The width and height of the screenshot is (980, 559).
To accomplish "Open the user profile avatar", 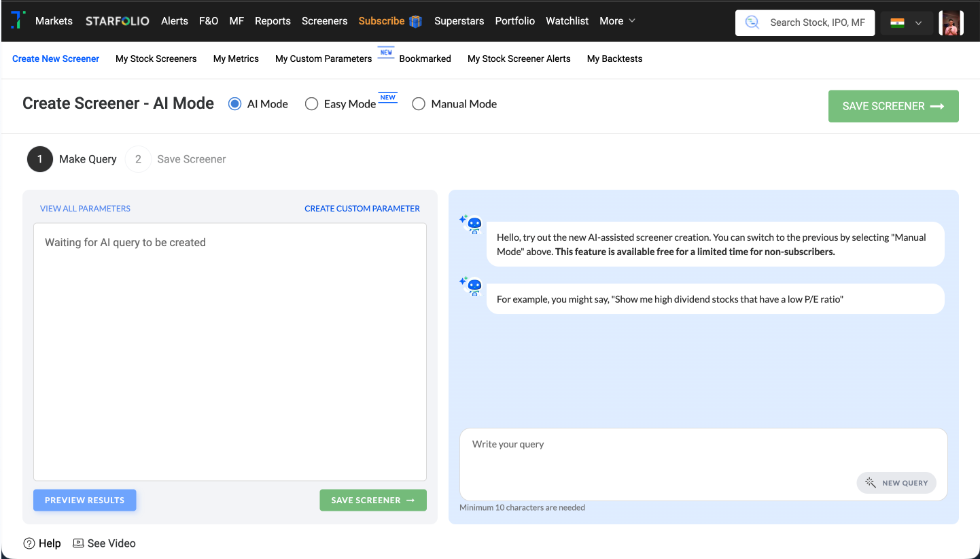I will 951,23.
